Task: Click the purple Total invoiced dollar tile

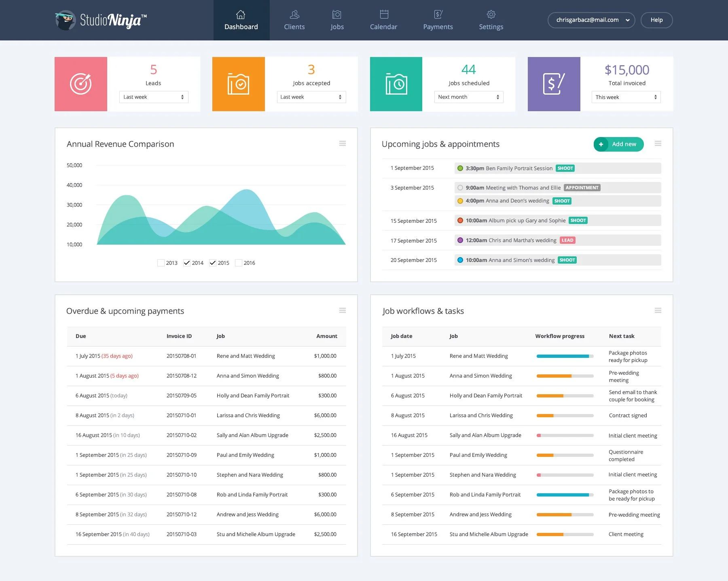Action: pyautogui.click(x=554, y=84)
